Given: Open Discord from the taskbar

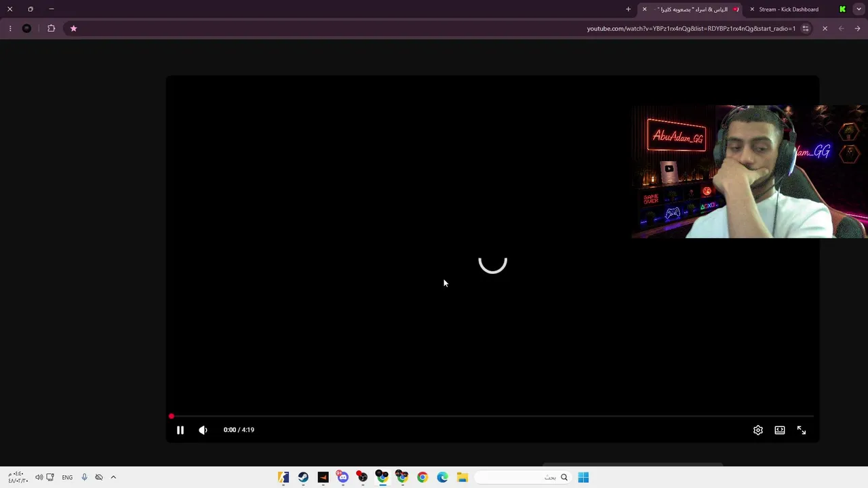Looking at the screenshot, I should point(342,477).
